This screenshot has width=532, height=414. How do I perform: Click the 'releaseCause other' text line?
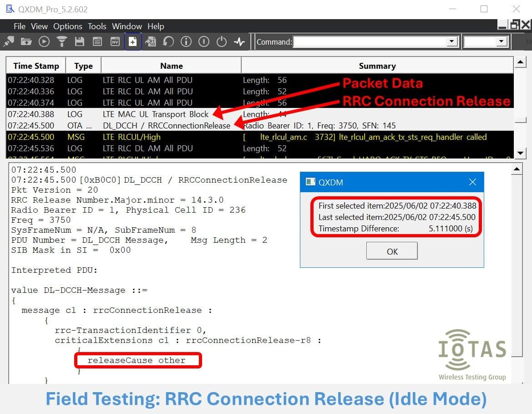(x=137, y=360)
